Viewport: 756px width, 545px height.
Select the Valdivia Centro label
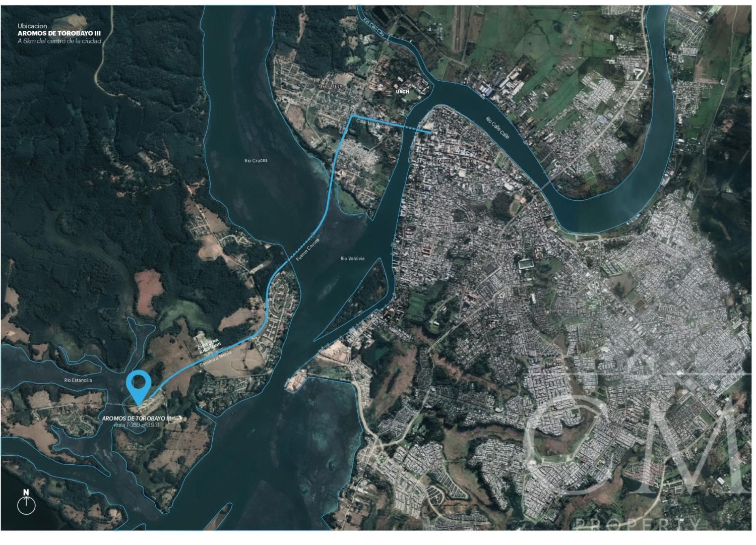[x=454, y=160]
